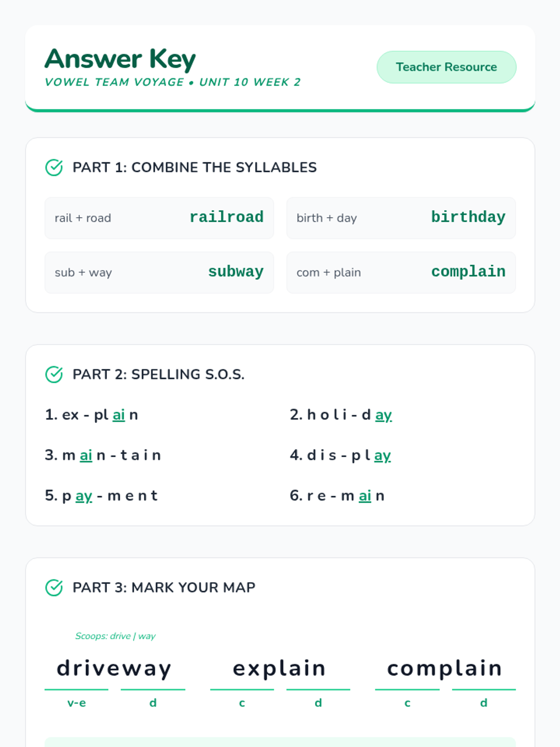Click the Part 3 checkmark icon

click(x=54, y=587)
